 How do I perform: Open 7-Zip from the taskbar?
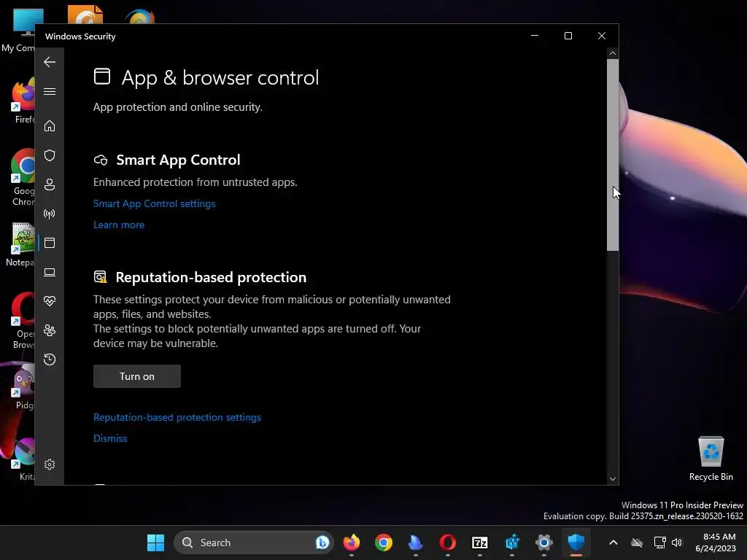click(480, 542)
